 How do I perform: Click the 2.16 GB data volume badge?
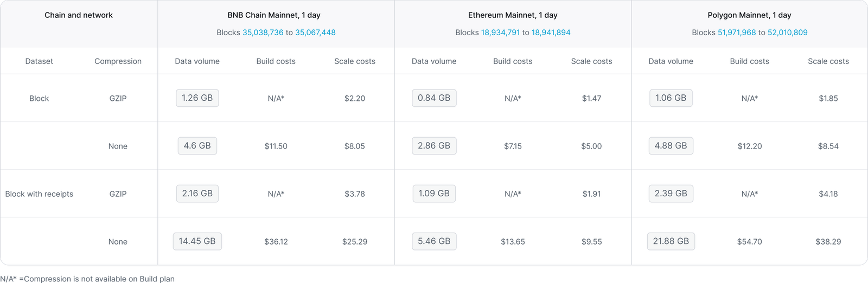pos(197,194)
